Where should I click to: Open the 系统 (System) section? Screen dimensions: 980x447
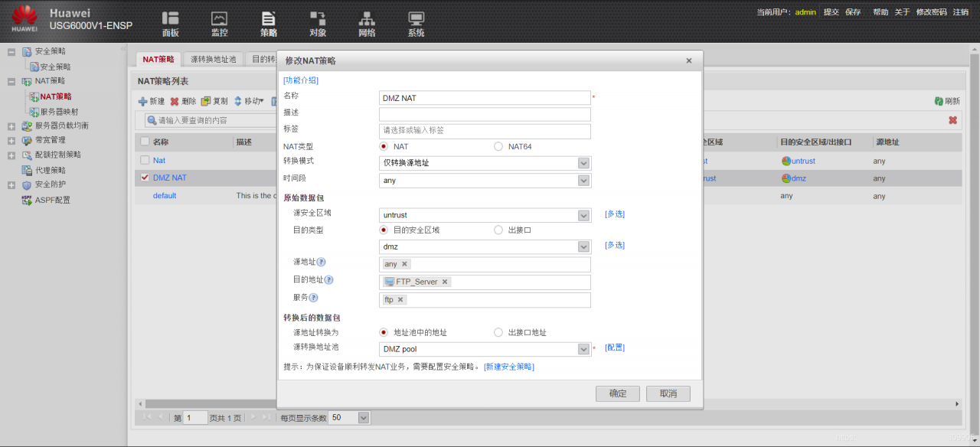[415, 23]
